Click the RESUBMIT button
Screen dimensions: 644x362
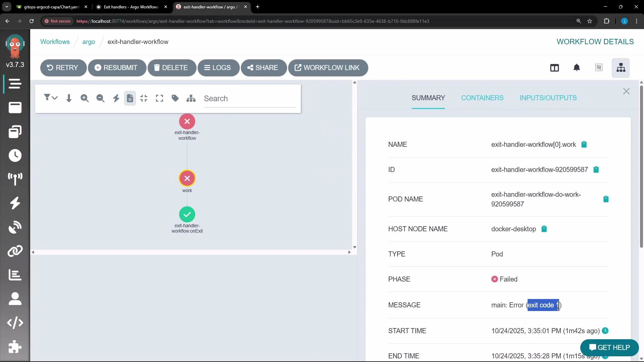point(117,68)
